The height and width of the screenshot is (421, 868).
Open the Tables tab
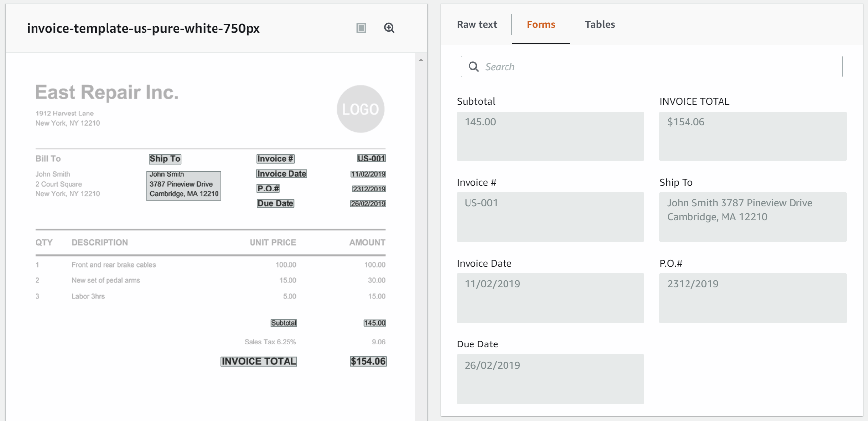coord(600,24)
